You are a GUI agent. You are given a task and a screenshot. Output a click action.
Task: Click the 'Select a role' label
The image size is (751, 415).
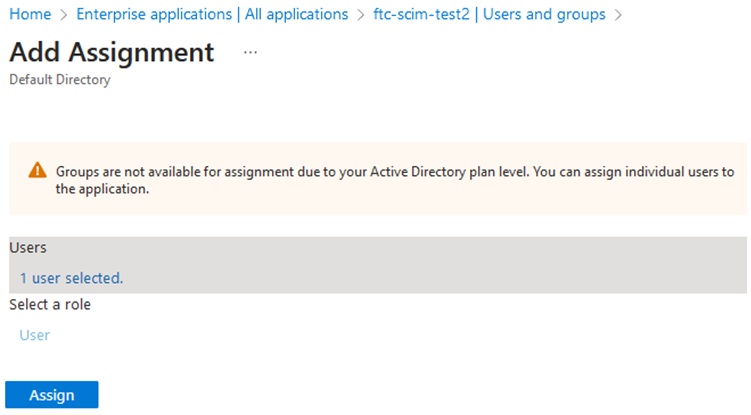[x=50, y=304]
